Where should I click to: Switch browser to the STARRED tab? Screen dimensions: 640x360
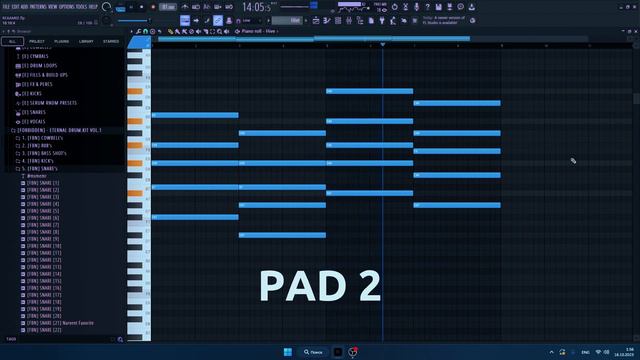coord(111,42)
